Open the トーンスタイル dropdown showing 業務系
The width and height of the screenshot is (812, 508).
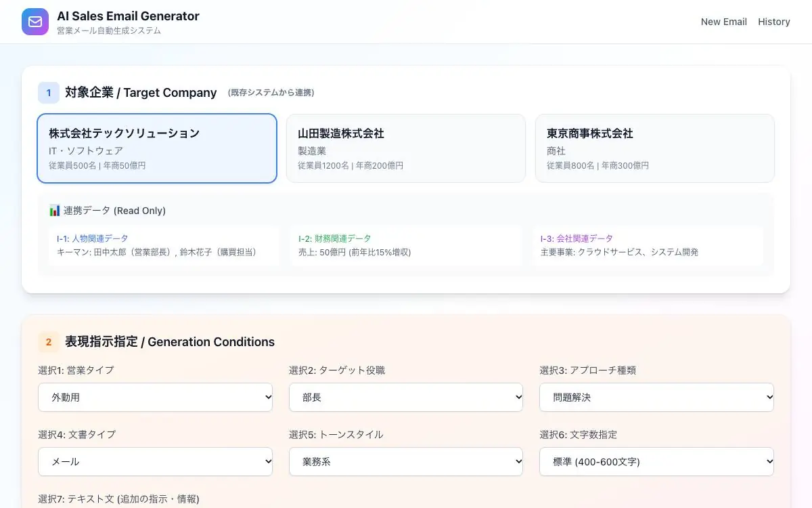click(406, 461)
